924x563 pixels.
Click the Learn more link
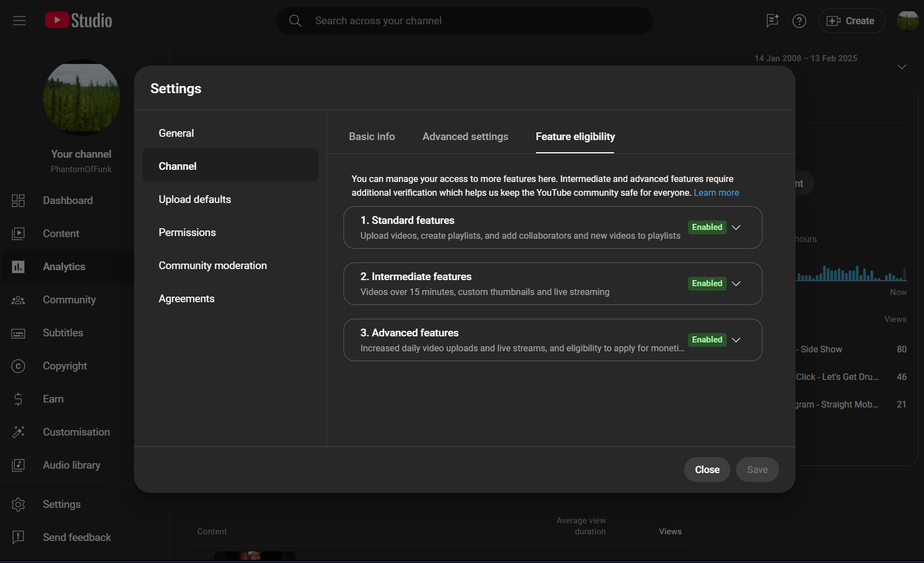point(716,193)
